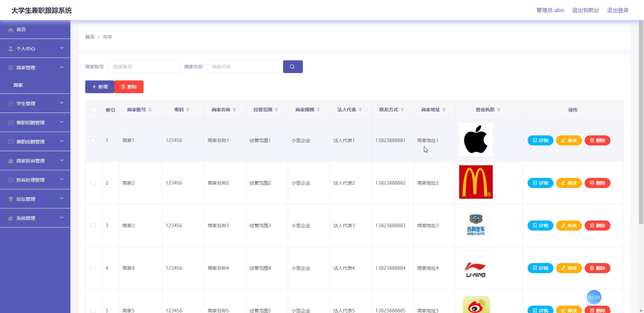The image size is (644, 313).
Task: Click the icon beside 系统管理
Action: click(11, 218)
